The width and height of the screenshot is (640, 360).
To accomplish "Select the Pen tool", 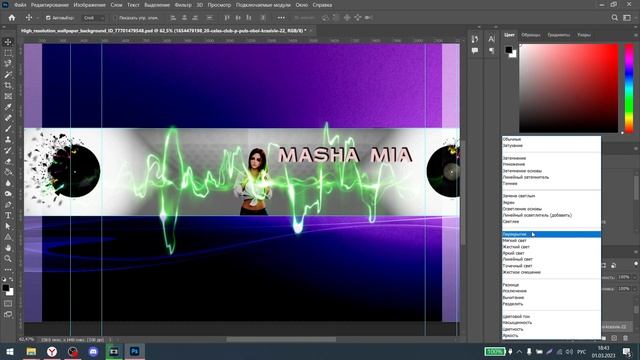I will click(8, 204).
